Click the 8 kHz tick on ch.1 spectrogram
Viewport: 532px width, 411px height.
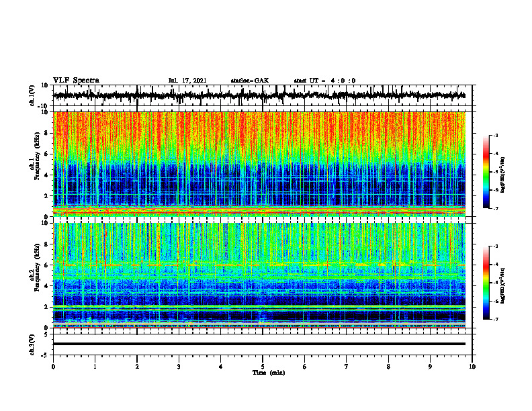[x=46, y=133]
